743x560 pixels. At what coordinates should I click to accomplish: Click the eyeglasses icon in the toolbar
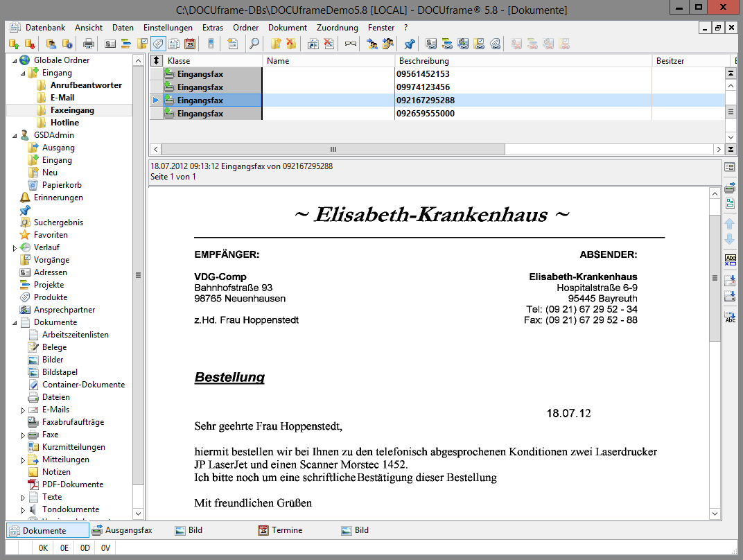tap(351, 44)
